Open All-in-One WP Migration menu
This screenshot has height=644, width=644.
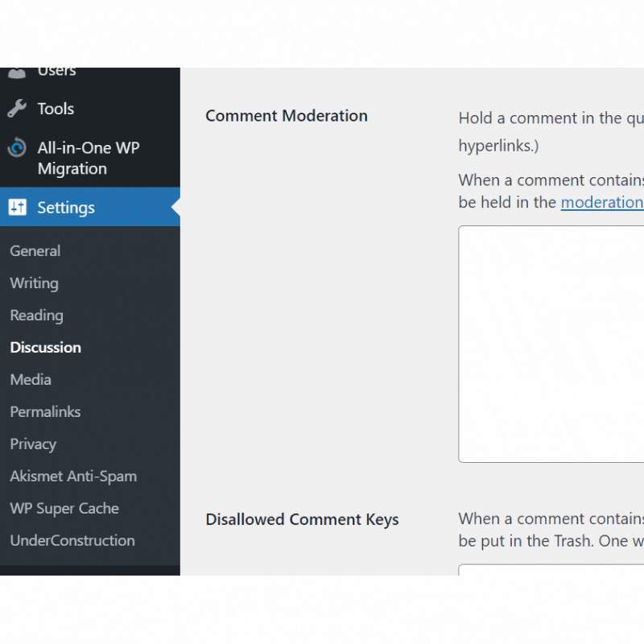pyautogui.click(x=90, y=158)
